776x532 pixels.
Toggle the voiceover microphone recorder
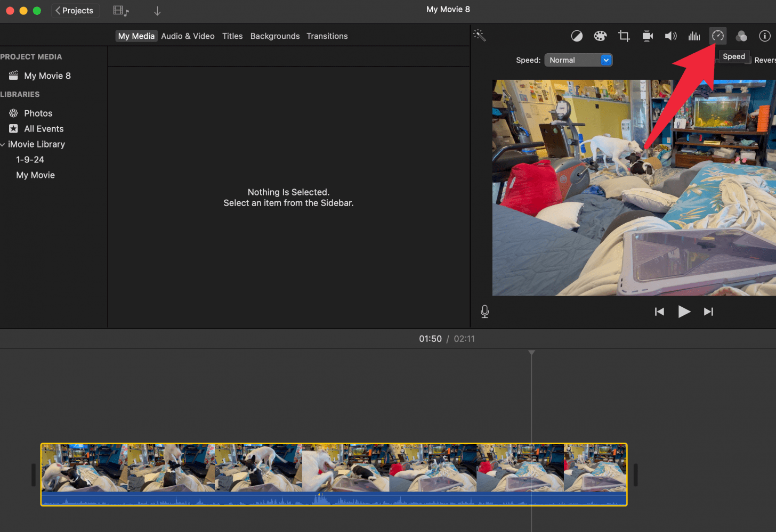tap(484, 312)
